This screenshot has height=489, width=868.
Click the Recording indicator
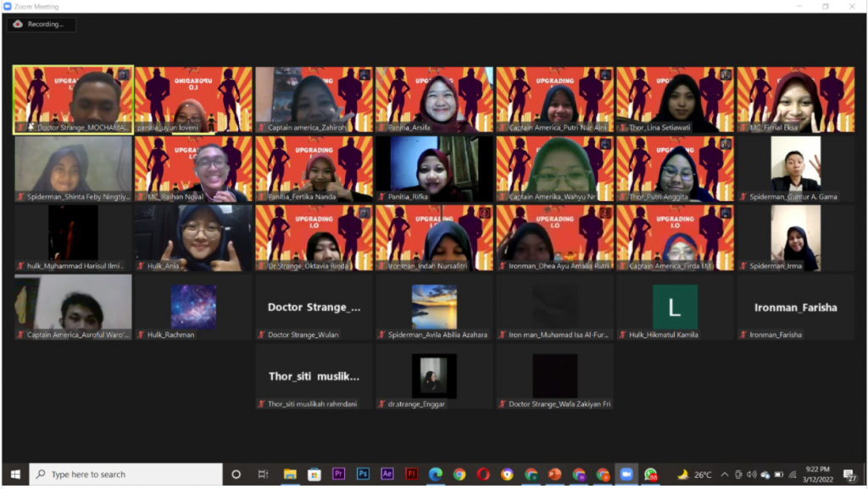point(42,25)
